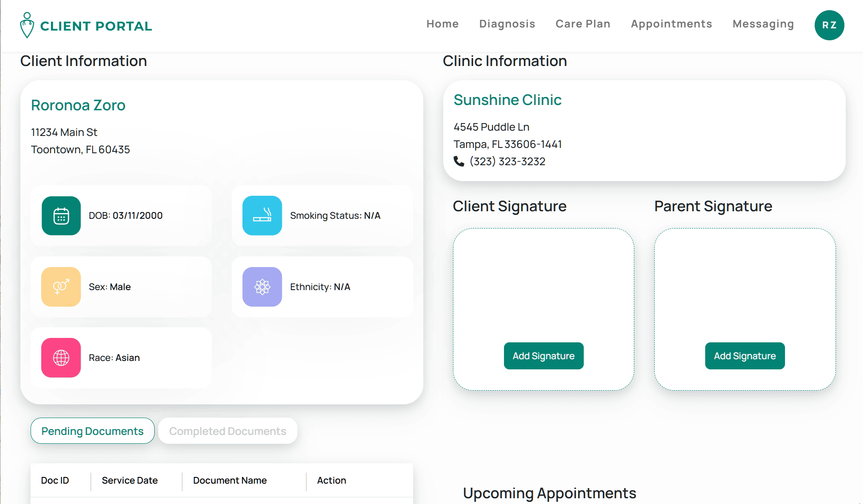Click the Client Information heading
The height and width of the screenshot is (504, 863).
(84, 61)
